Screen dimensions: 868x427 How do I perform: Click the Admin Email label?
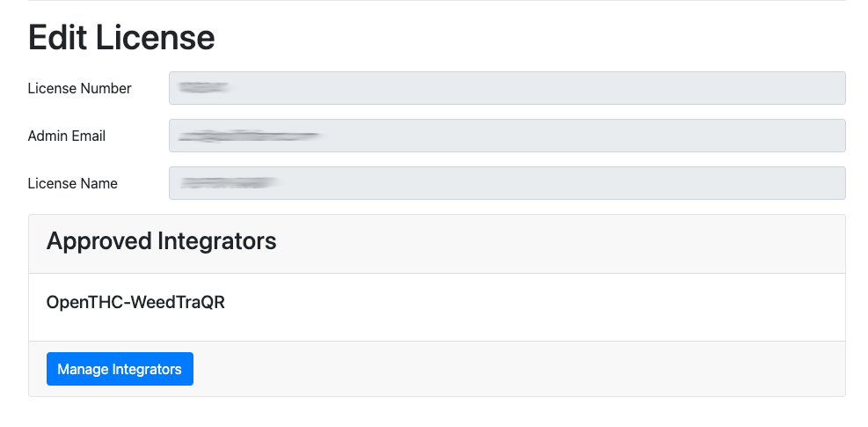(67, 136)
